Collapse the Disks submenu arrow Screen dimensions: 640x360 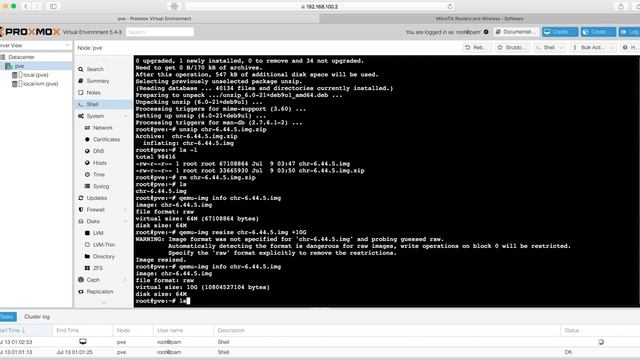point(126,222)
